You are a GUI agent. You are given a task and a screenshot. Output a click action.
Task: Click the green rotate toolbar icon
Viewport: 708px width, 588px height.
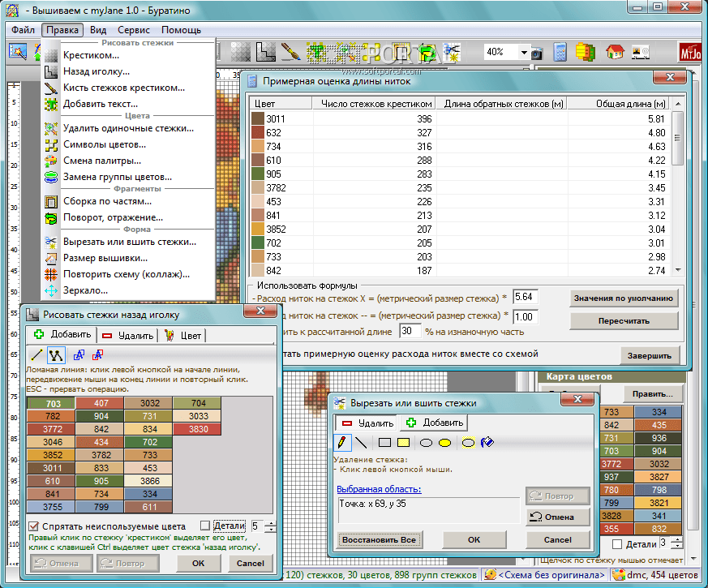[427, 53]
